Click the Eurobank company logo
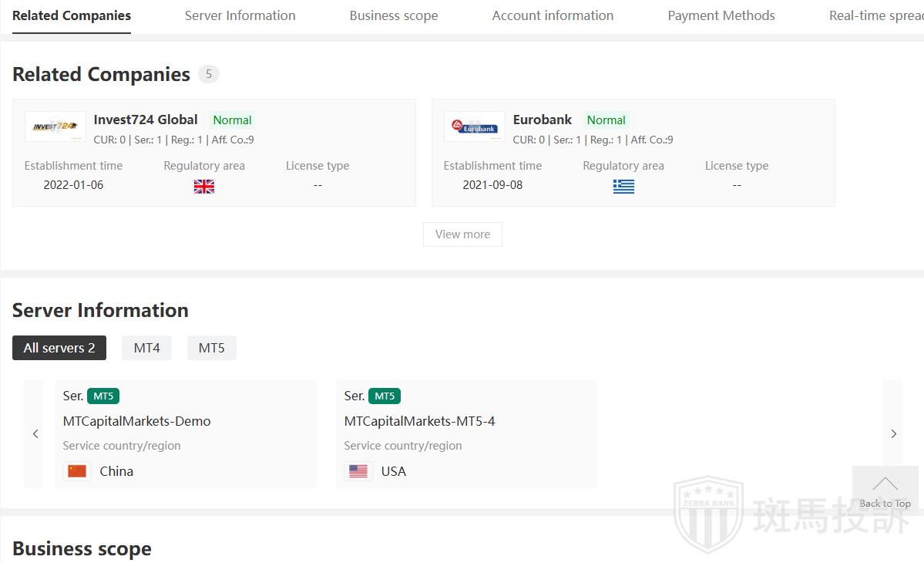 coord(475,126)
